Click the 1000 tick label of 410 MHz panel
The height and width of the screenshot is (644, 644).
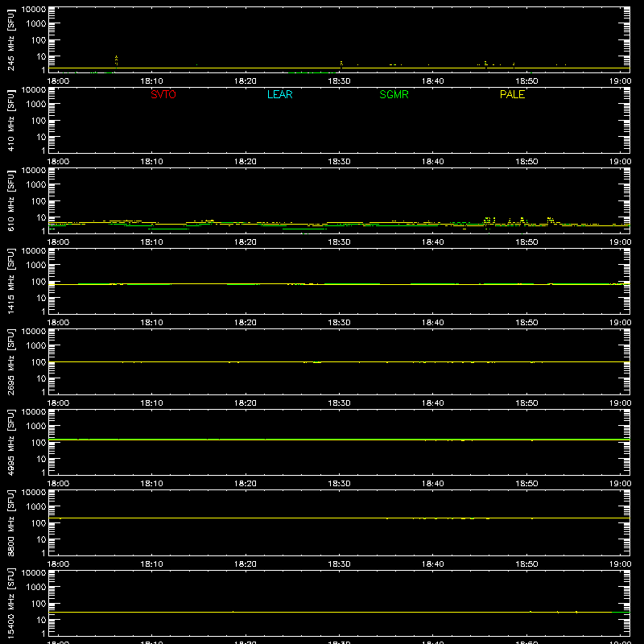tap(36, 104)
